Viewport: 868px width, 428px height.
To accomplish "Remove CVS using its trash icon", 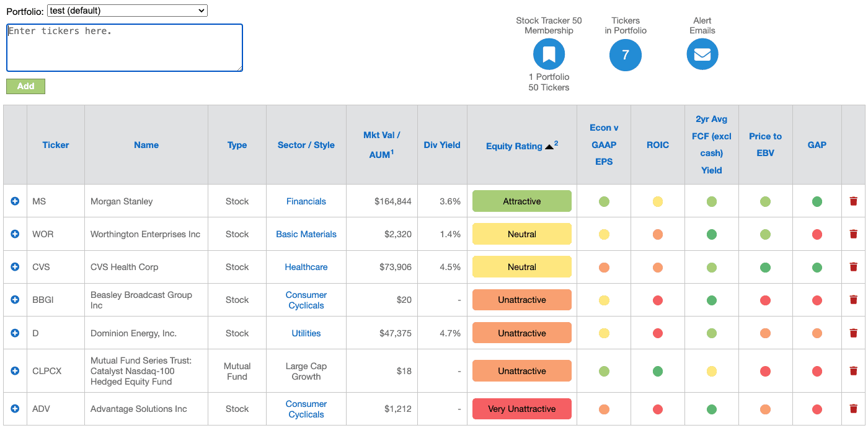I will tap(854, 267).
